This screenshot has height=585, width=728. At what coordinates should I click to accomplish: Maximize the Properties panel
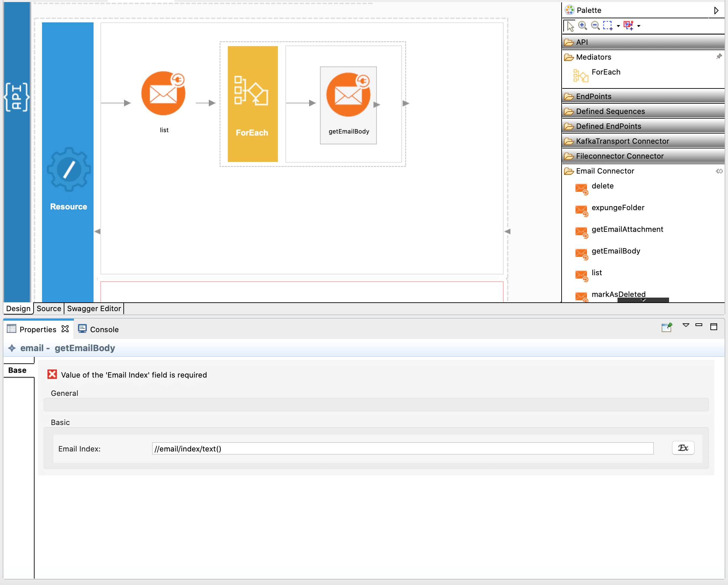coord(714,327)
